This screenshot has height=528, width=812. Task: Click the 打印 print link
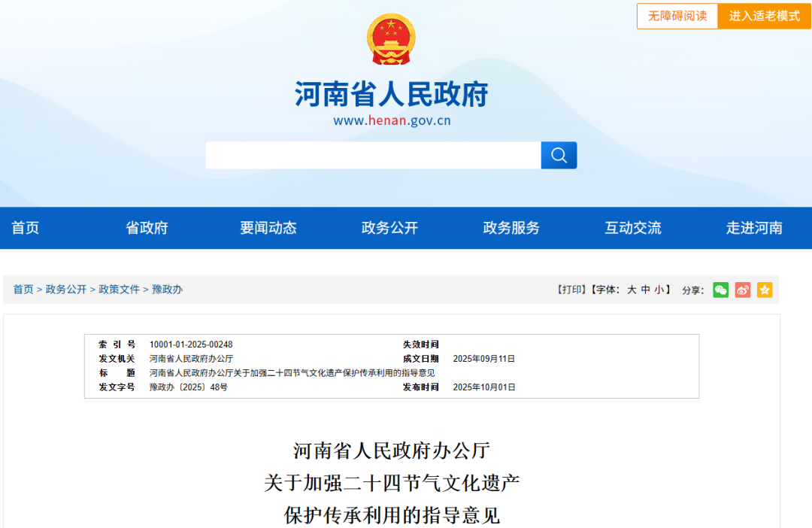[571, 290]
